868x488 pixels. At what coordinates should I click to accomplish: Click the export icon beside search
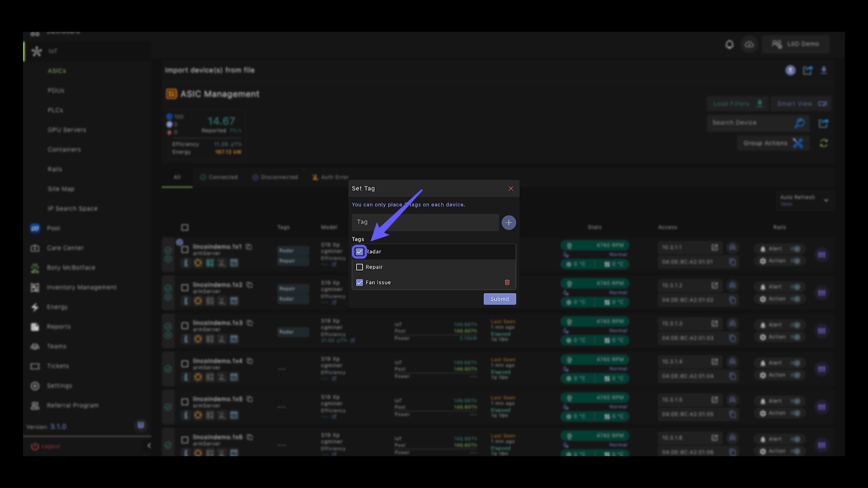pyautogui.click(x=823, y=123)
